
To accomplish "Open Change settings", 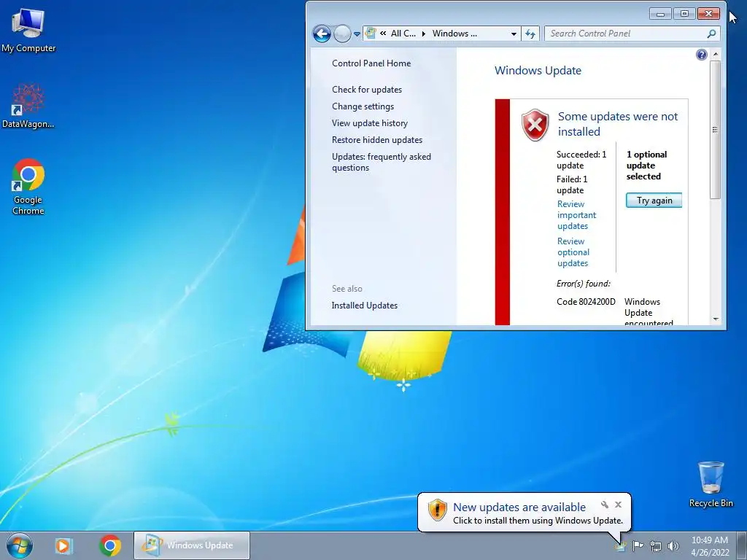I will (363, 106).
